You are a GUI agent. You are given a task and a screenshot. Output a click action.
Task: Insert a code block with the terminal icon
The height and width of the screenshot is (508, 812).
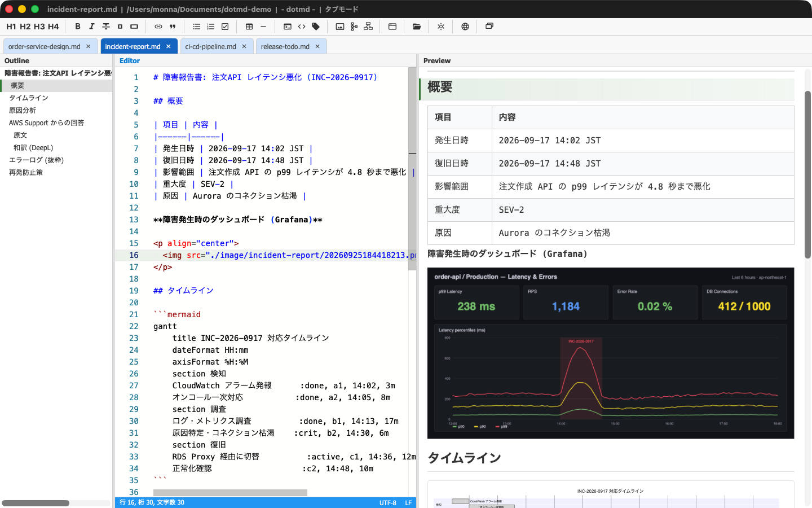[x=288, y=27]
